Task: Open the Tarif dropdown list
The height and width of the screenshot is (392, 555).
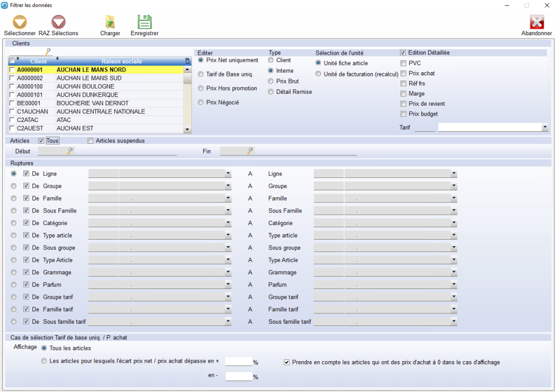Action: point(544,127)
